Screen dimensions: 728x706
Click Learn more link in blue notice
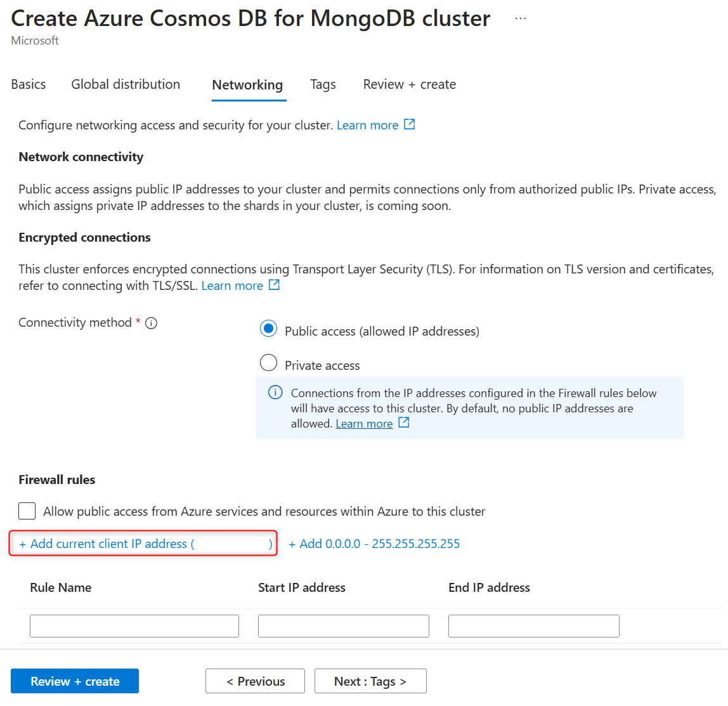point(364,424)
